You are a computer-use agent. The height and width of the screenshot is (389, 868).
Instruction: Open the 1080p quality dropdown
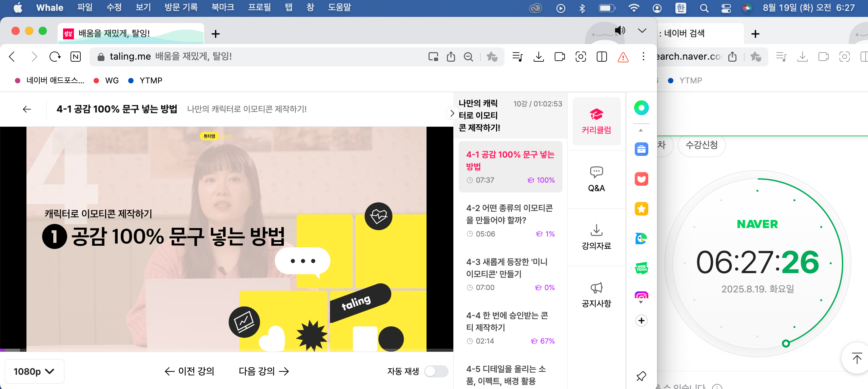point(34,371)
